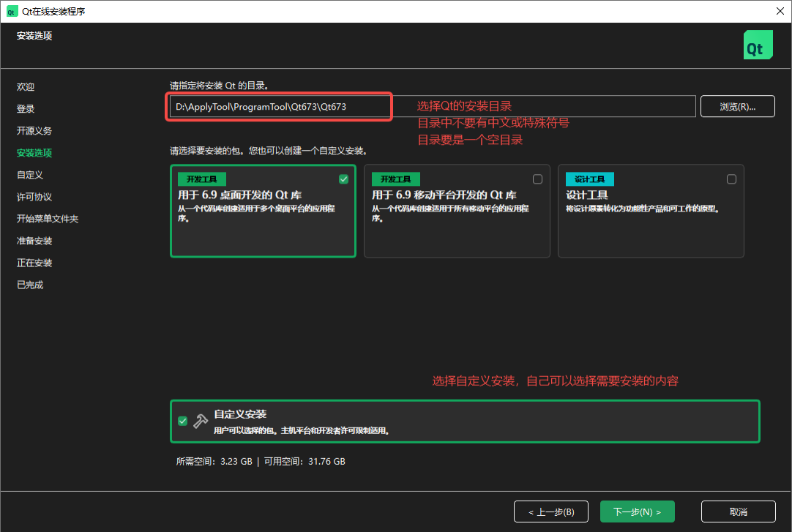Click the cyan 设计工具 tag
Viewport: 792px width, 532px height.
click(x=589, y=179)
